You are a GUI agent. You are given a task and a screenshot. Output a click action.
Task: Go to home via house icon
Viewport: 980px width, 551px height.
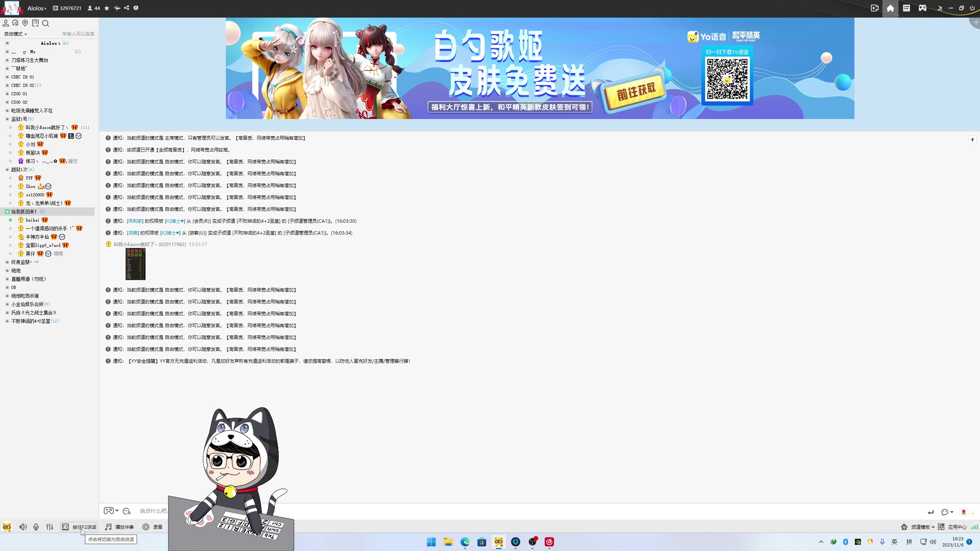tap(890, 8)
